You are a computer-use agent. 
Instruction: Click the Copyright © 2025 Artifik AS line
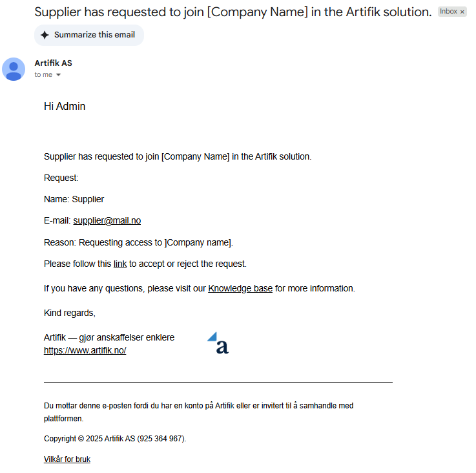[115, 439]
